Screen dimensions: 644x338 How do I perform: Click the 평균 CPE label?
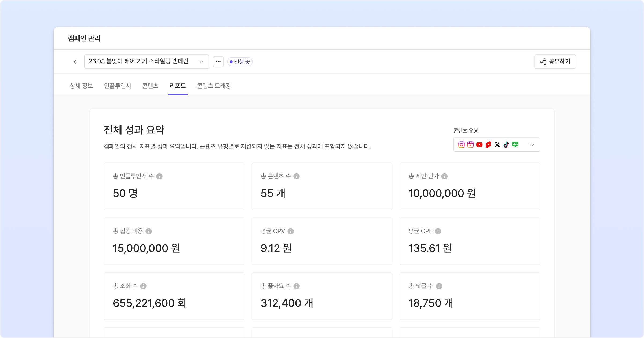click(420, 231)
